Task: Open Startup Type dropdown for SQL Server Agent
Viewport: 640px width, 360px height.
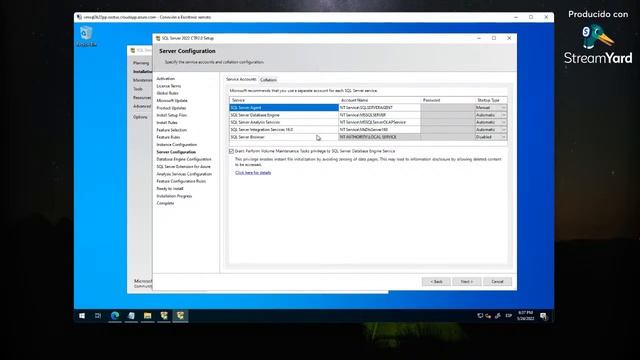Action: pyautogui.click(x=503, y=108)
